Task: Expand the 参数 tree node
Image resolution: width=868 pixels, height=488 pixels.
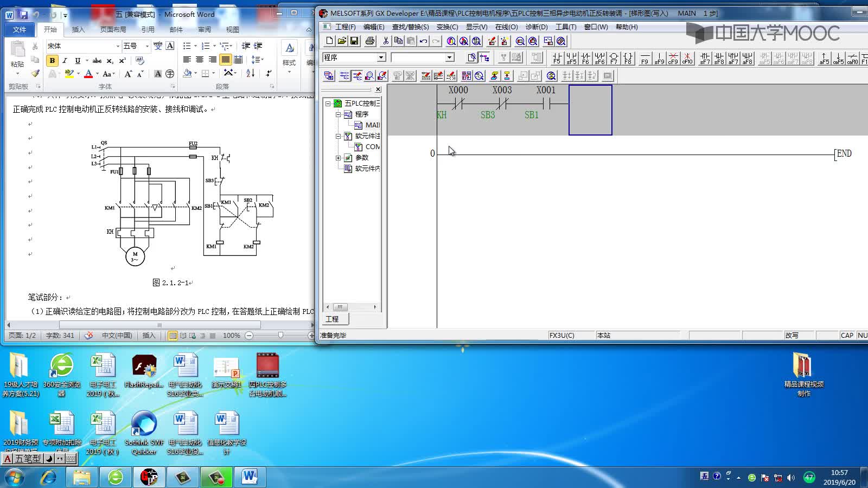Action: 338,158
